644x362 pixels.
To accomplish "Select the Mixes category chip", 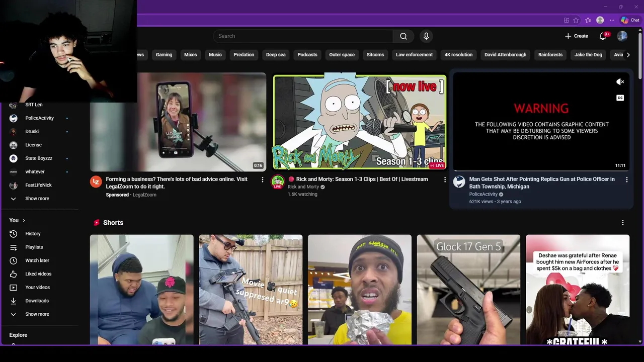I will click(x=191, y=55).
